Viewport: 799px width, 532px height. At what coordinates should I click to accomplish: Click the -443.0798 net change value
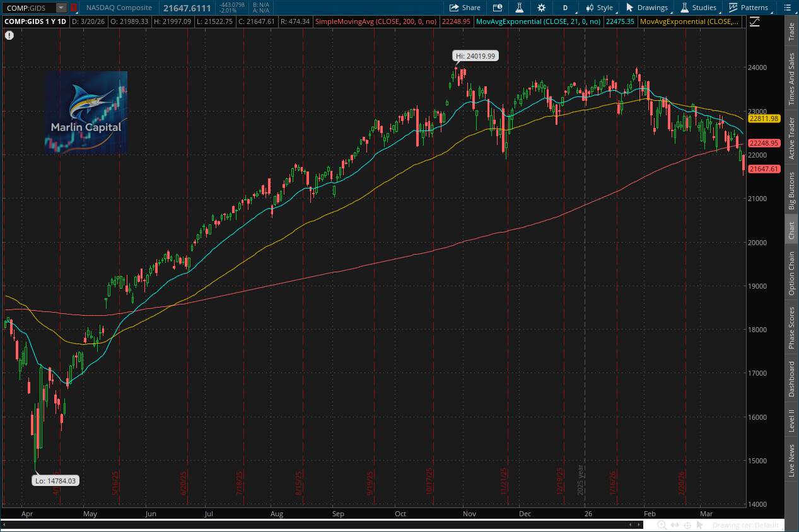coord(231,5)
